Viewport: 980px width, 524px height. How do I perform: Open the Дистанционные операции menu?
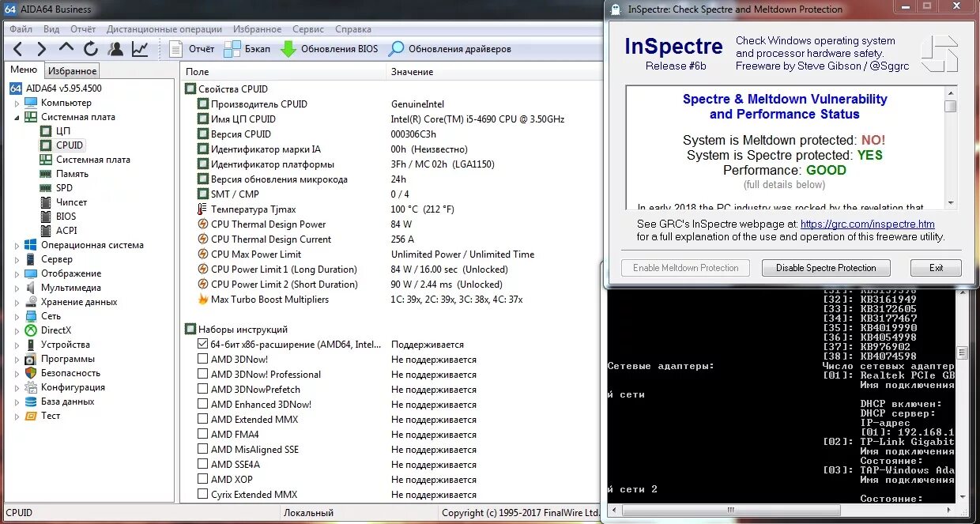tap(164, 29)
